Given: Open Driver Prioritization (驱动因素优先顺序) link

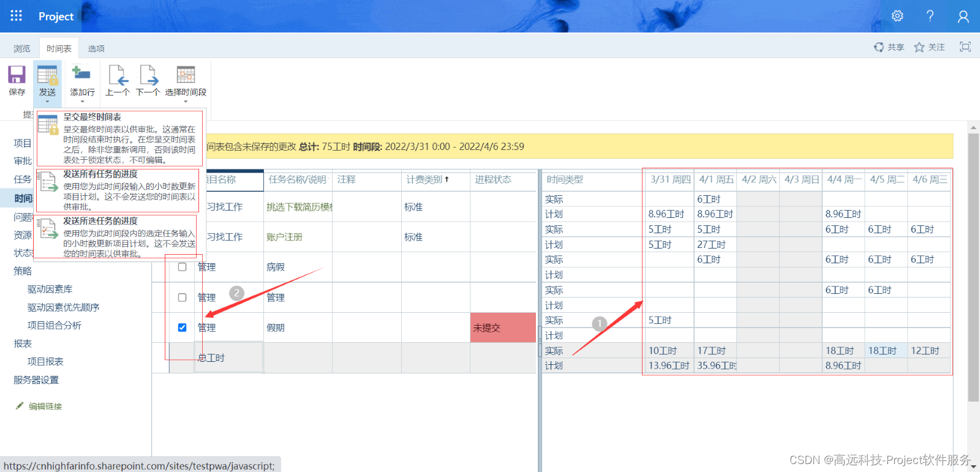Looking at the screenshot, I should (x=63, y=307).
